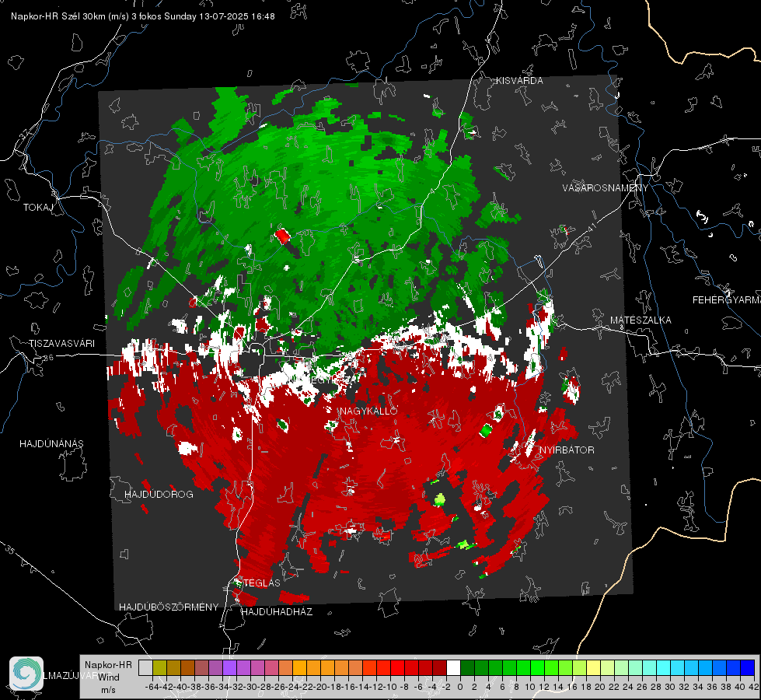Pick the light gray swatch at the legend's left end
This screenshot has height=700, width=761.
click(145, 668)
